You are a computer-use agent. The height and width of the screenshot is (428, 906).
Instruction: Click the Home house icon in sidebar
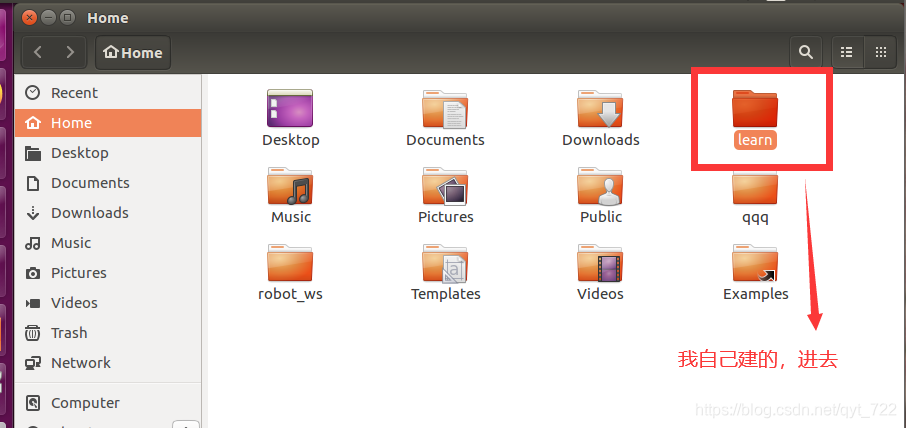click(33, 123)
